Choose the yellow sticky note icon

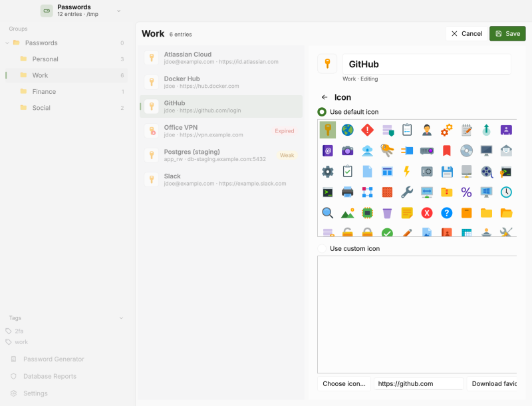point(407,213)
